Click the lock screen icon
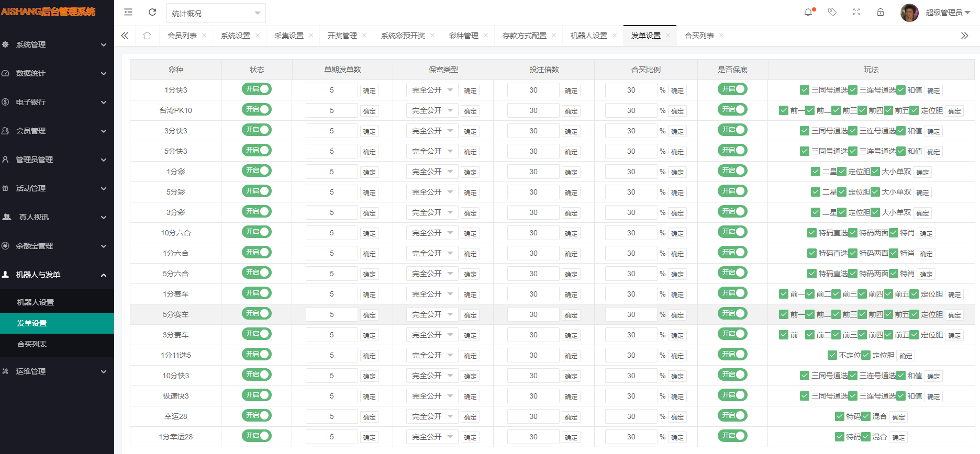The image size is (980, 454). pos(881,12)
